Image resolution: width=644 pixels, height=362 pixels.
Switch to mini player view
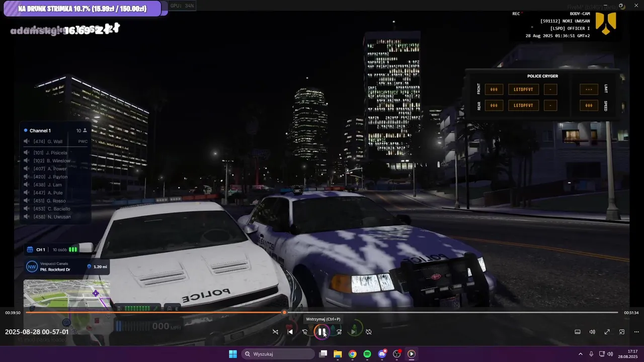click(x=622, y=332)
